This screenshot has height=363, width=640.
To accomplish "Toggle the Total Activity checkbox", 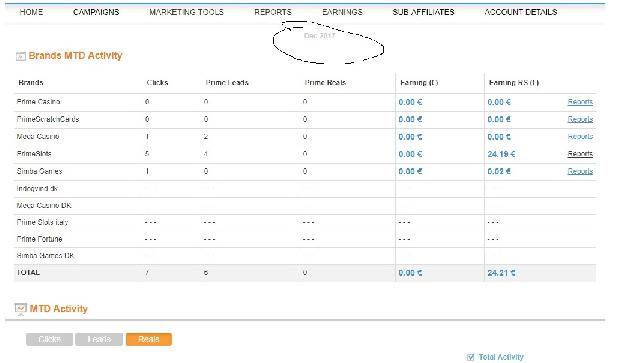I will [x=471, y=357].
